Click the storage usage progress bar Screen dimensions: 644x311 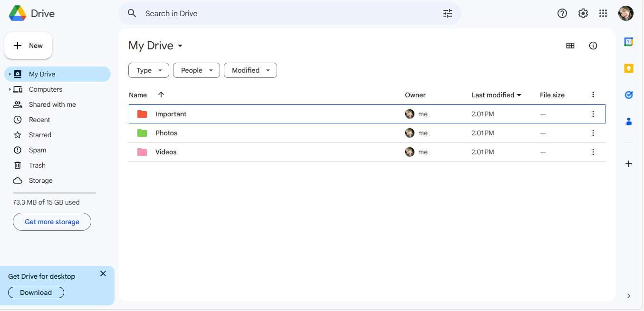(x=54, y=193)
